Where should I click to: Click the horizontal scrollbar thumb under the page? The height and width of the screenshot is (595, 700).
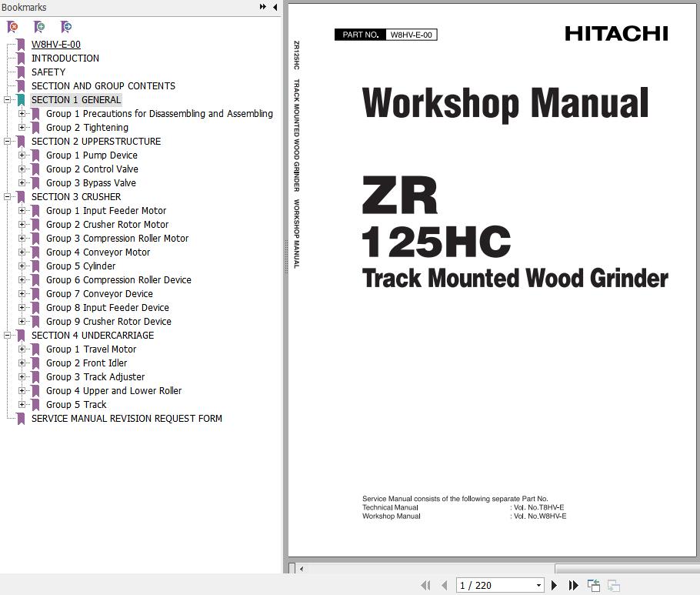[627, 569]
